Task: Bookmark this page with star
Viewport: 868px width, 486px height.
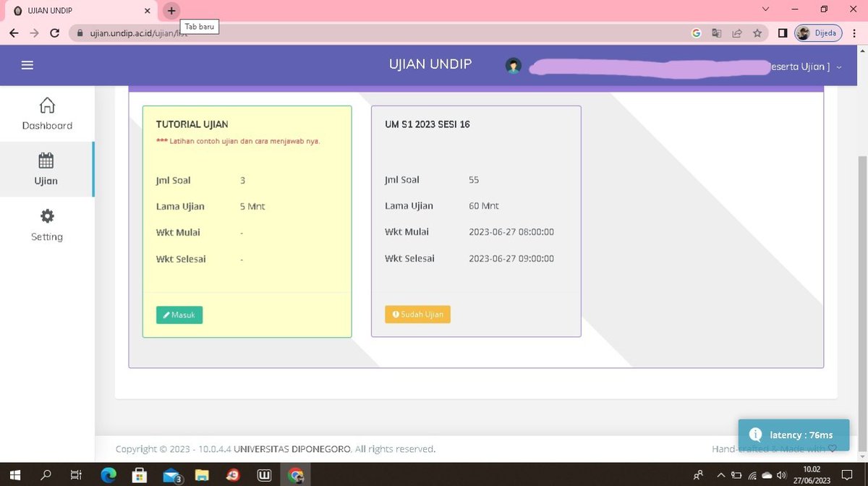Action: pyautogui.click(x=757, y=33)
